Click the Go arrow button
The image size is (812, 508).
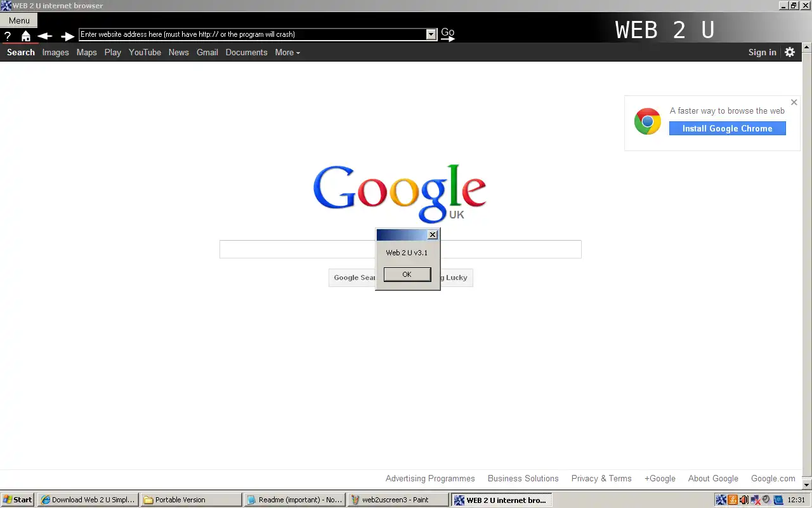click(448, 34)
